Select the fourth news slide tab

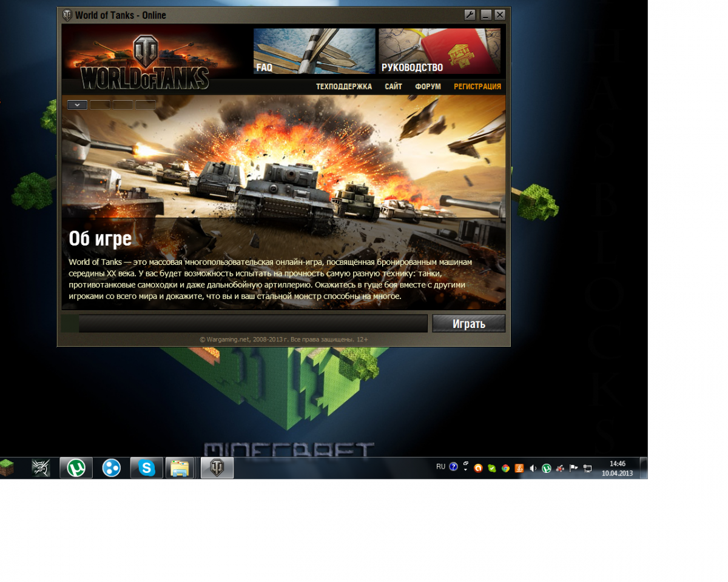click(146, 105)
